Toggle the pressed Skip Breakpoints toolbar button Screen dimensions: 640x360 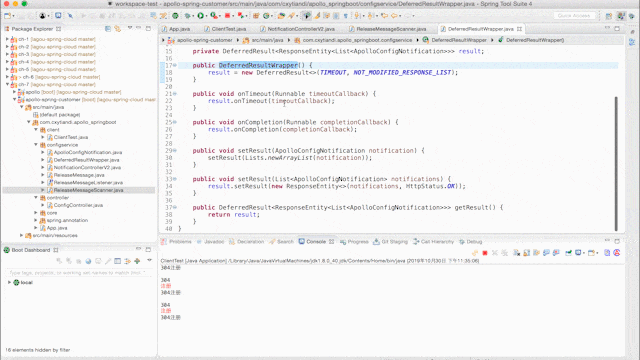tap(306, 16)
